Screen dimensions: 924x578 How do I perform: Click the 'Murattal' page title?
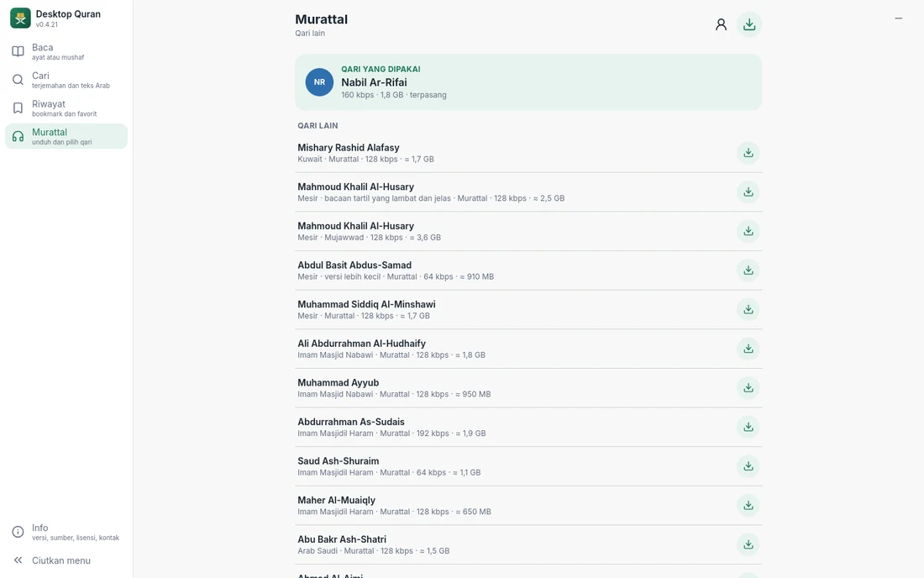pyautogui.click(x=321, y=19)
